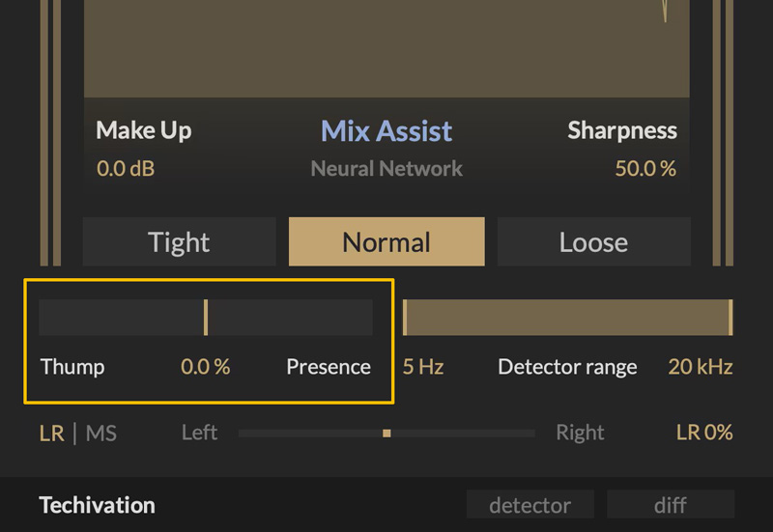
Task: Toggle the detector listen button
Action: [530, 504]
